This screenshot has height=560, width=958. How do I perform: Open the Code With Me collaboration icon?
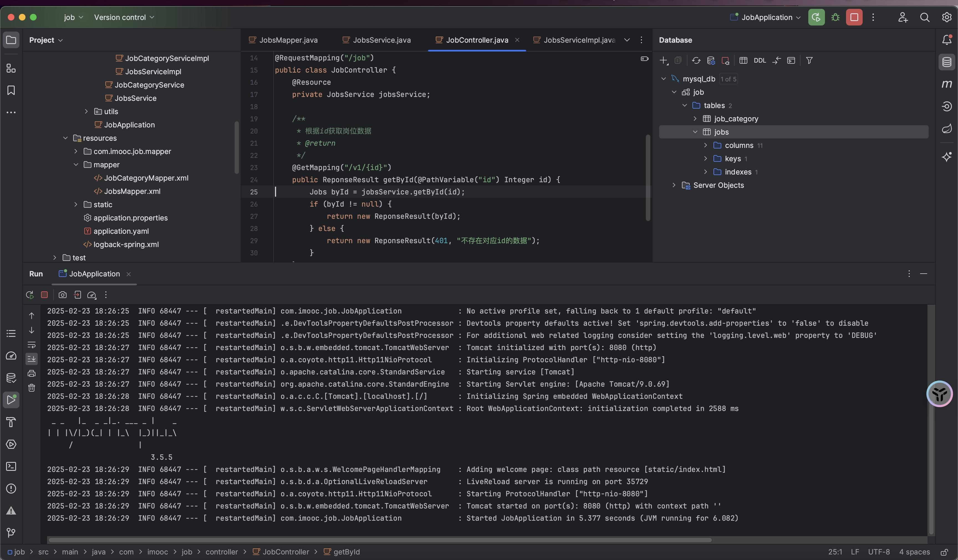coord(903,17)
